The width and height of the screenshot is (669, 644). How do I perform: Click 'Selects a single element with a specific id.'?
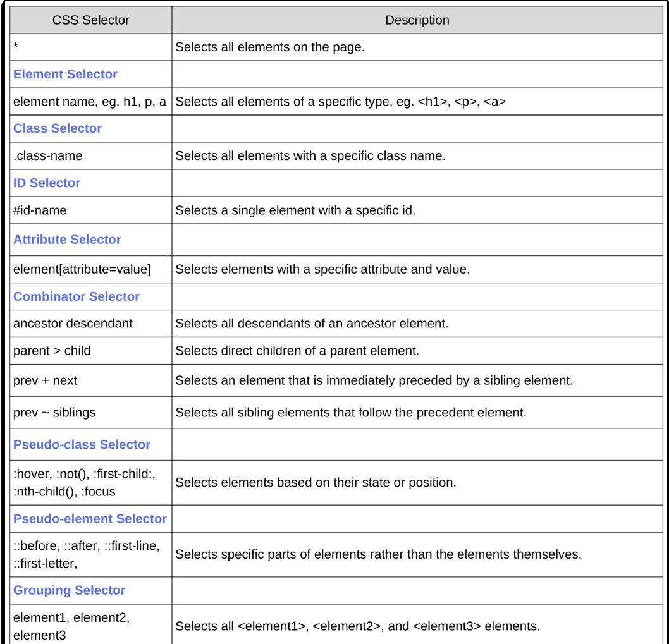pyautogui.click(x=295, y=210)
